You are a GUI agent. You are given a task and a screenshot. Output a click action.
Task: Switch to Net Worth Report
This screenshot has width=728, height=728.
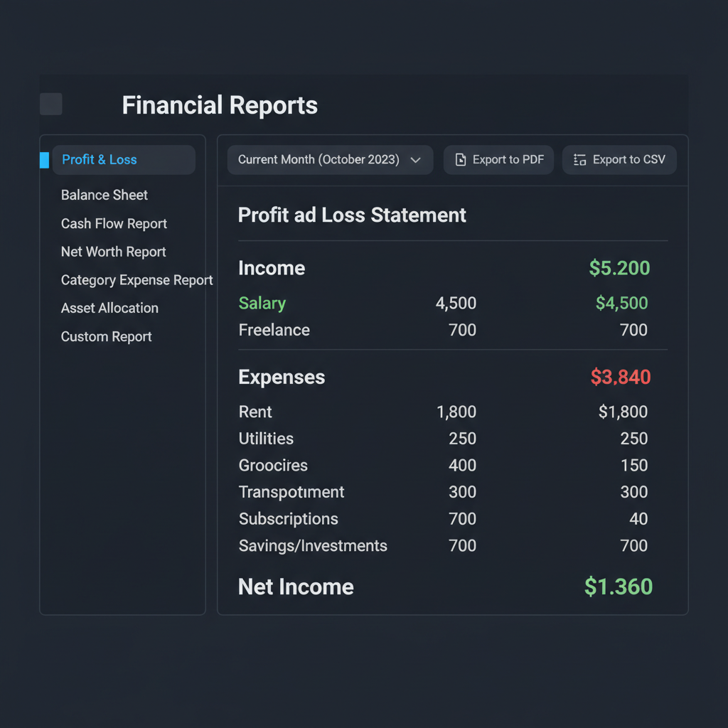[x=113, y=252]
